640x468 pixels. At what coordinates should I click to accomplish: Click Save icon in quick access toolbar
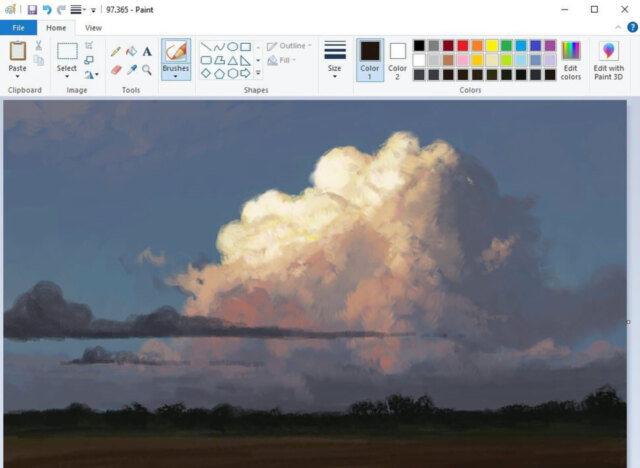click(32, 9)
